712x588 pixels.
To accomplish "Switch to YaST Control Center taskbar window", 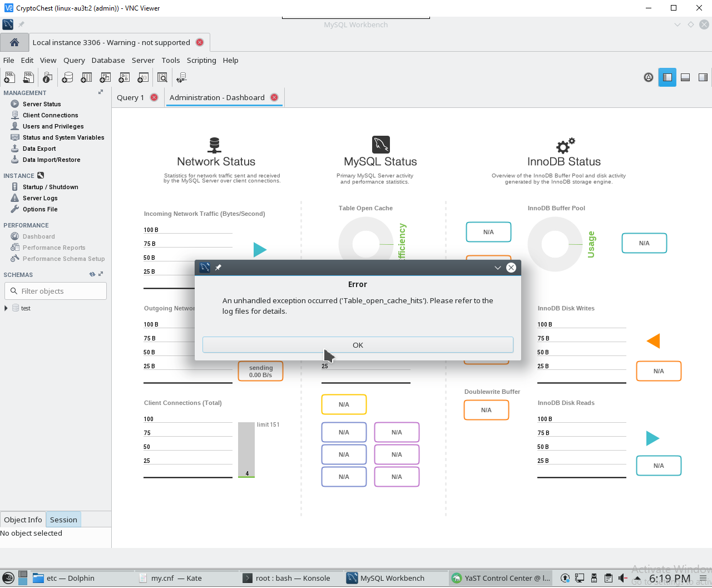I will pos(501,579).
